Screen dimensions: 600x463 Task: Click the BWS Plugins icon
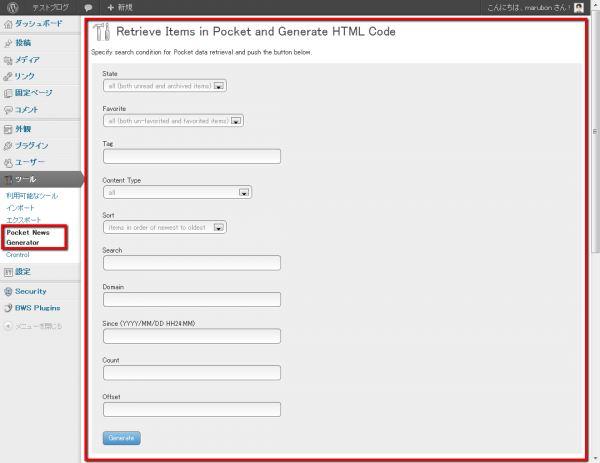[x=8, y=308]
